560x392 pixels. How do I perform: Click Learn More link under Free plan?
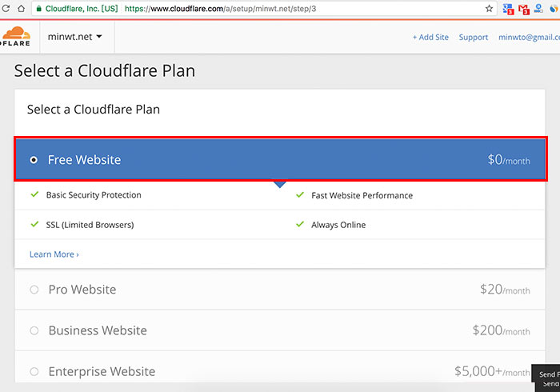click(54, 254)
